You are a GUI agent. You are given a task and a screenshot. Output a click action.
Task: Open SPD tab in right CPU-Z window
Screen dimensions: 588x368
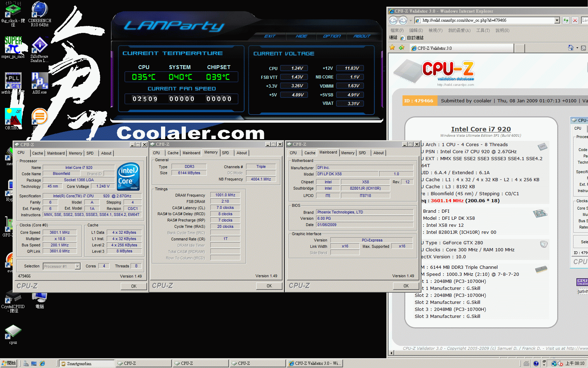click(x=362, y=153)
